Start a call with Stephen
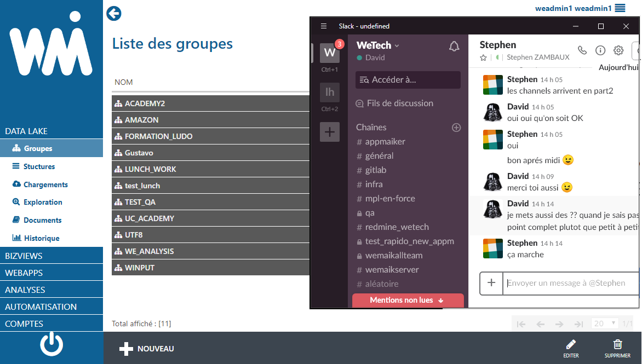Viewport: 642px width, 364px height. (x=582, y=50)
